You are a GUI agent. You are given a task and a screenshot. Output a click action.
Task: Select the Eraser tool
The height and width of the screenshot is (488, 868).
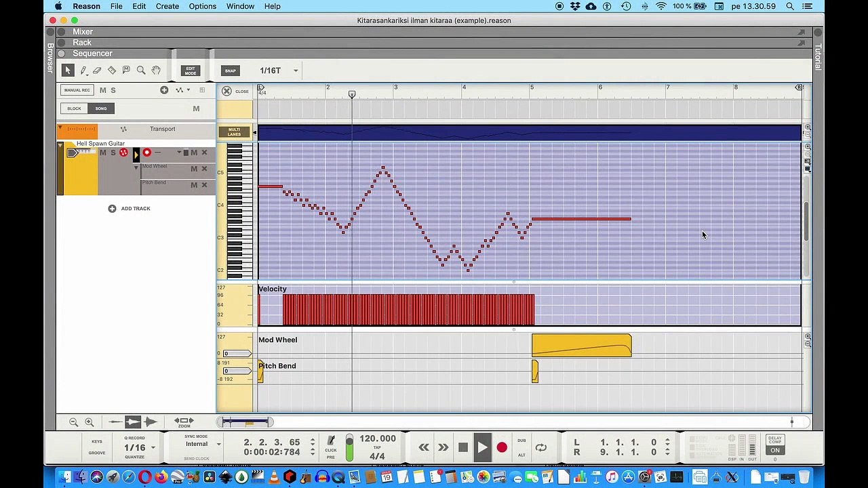pos(97,70)
